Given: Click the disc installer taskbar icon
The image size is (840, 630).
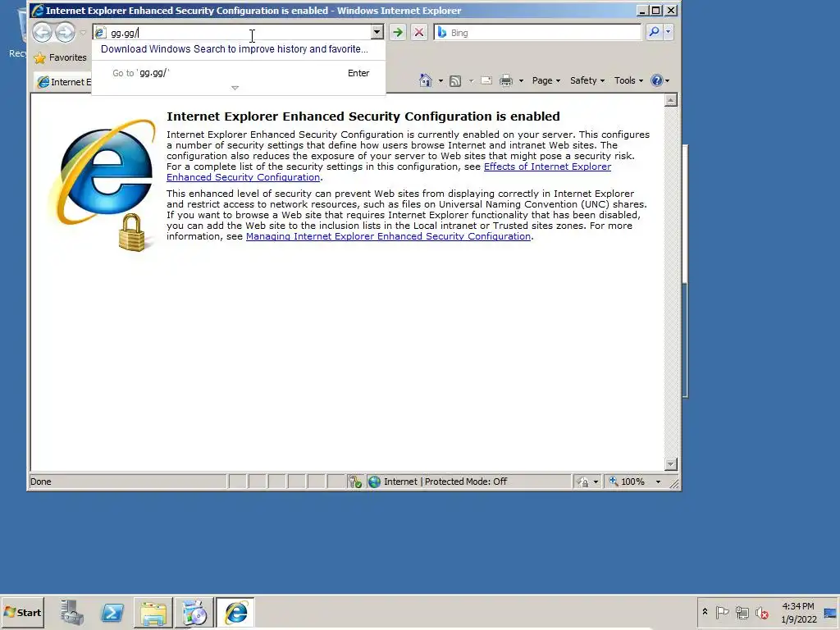Looking at the screenshot, I should point(194,612).
